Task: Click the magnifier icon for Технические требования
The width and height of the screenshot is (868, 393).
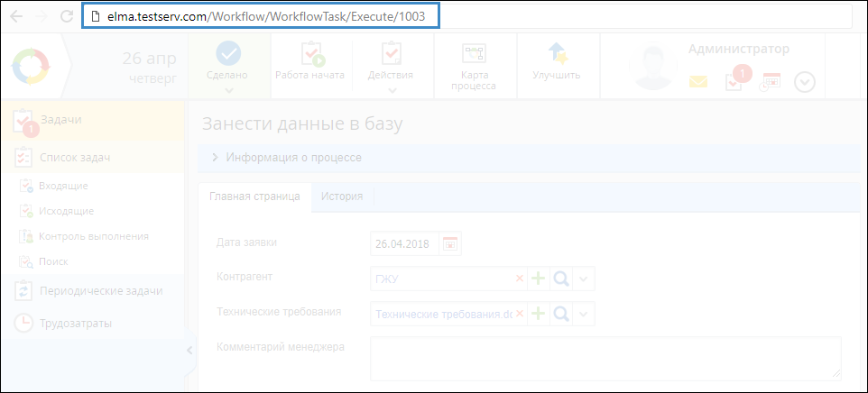Action: tap(561, 314)
